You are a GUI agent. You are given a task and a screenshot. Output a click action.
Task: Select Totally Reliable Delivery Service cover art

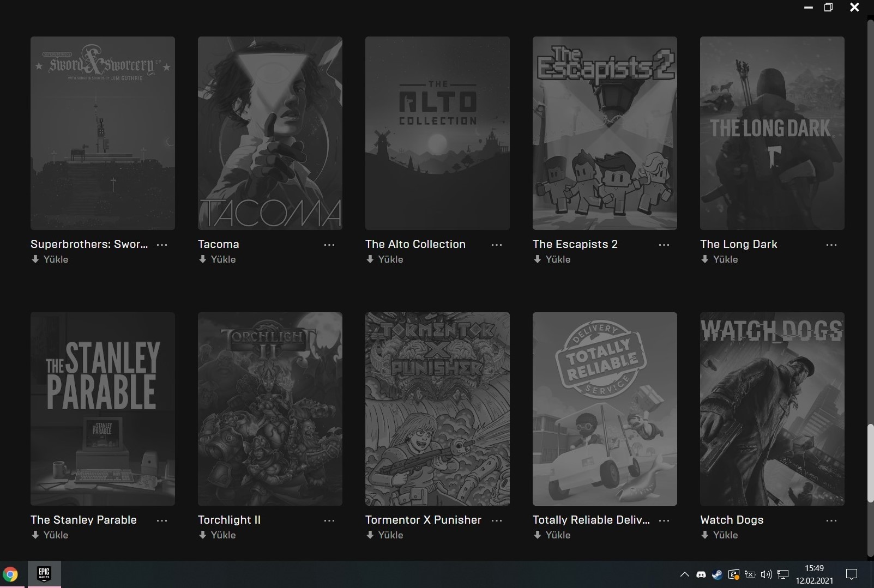(605, 409)
